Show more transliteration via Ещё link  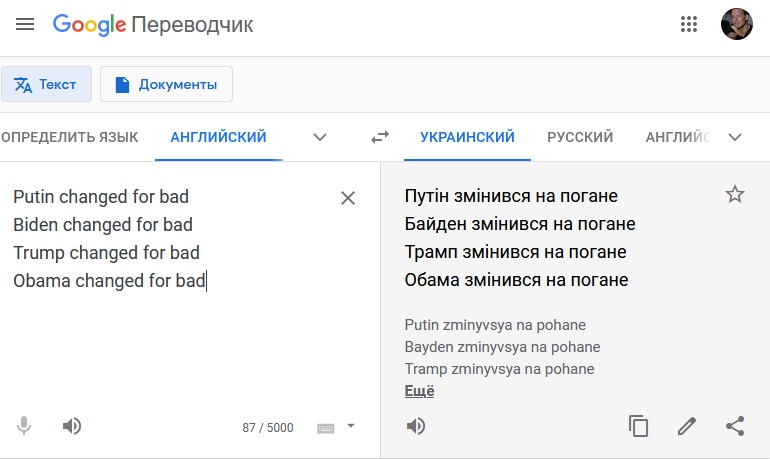(x=419, y=391)
